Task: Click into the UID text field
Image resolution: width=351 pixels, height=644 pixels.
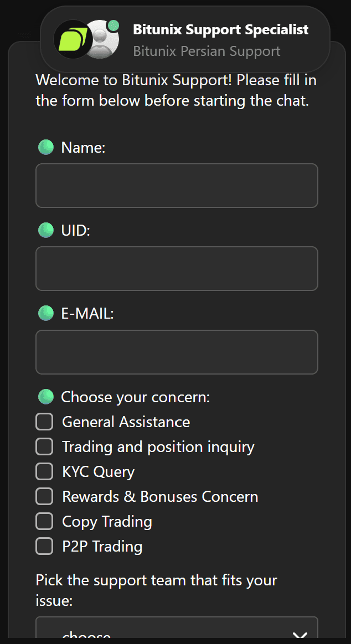Action: pos(177,268)
